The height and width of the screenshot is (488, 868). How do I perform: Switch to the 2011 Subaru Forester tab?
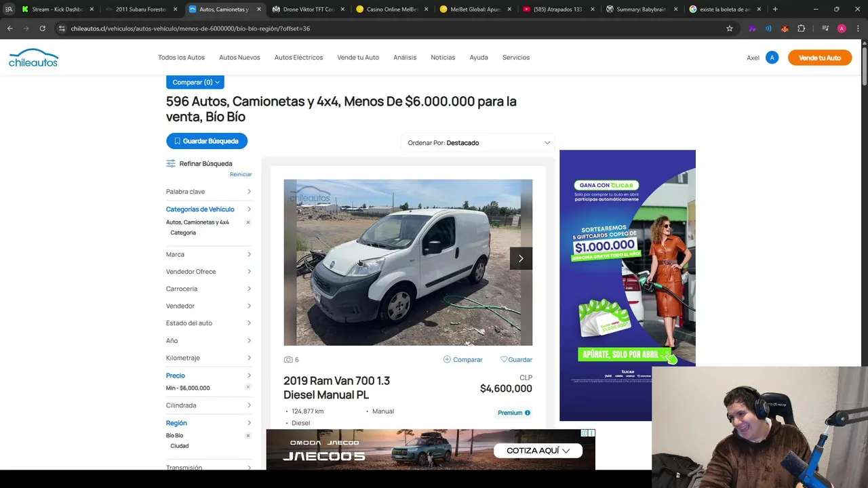pyautogui.click(x=141, y=9)
